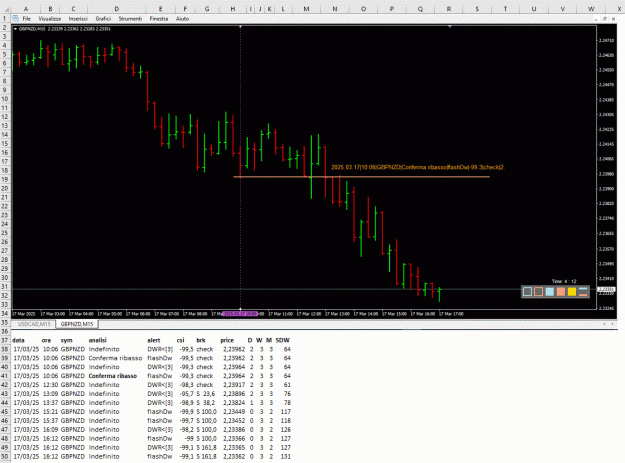This screenshot has height=463, width=625.
Task: Open the Inserisci menu
Action: pos(78,19)
